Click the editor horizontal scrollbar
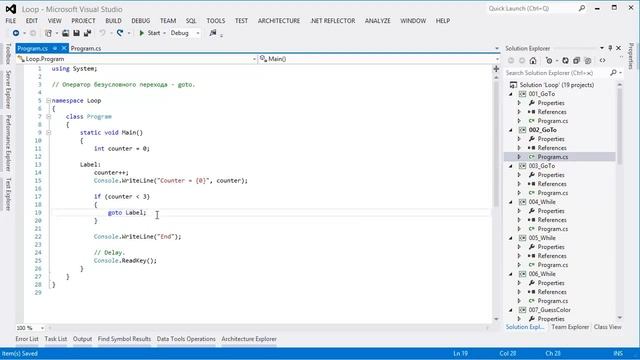 coord(269,328)
